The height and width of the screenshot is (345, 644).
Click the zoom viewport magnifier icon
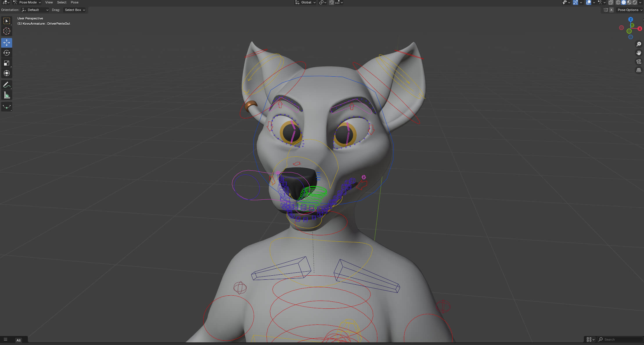639,44
